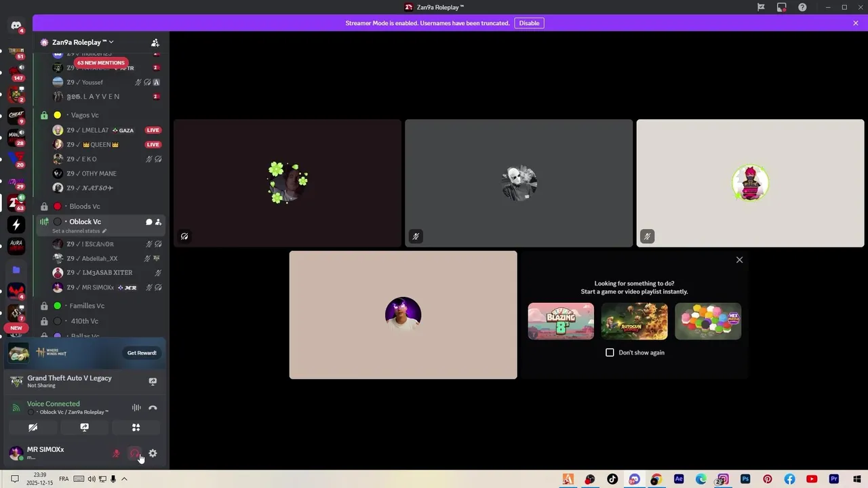Viewport: 868px width, 488px height.
Task: Select the masked-avatar participant video tile
Action: tap(519, 183)
